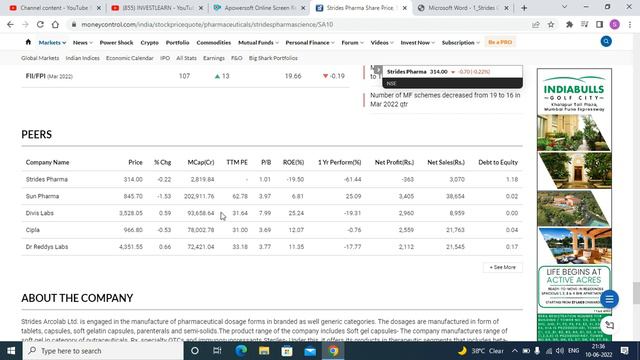The height and width of the screenshot is (360, 640).
Task: Expand the Forum dropdown menu
Action: (353, 42)
